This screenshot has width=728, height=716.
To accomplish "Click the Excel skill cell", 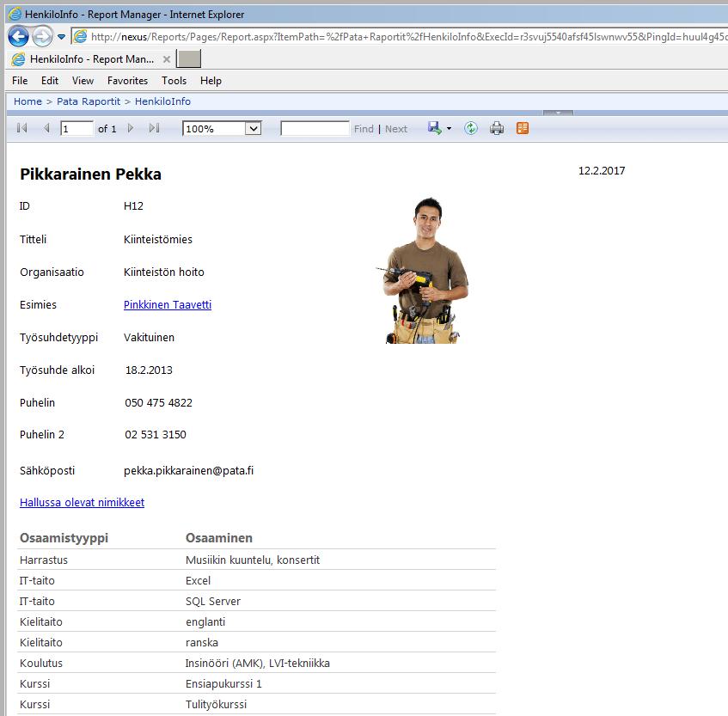I will (199, 581).
